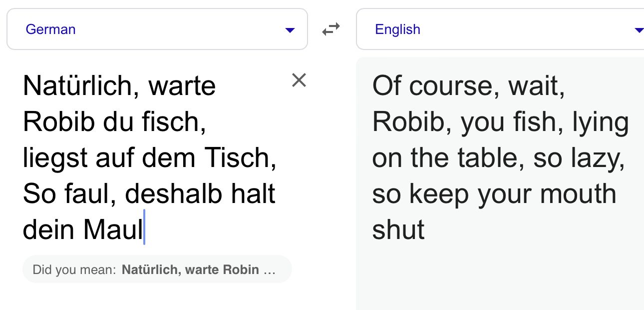Focus the German source text input
Screen dimensions: 644x310
pos(150,157)
